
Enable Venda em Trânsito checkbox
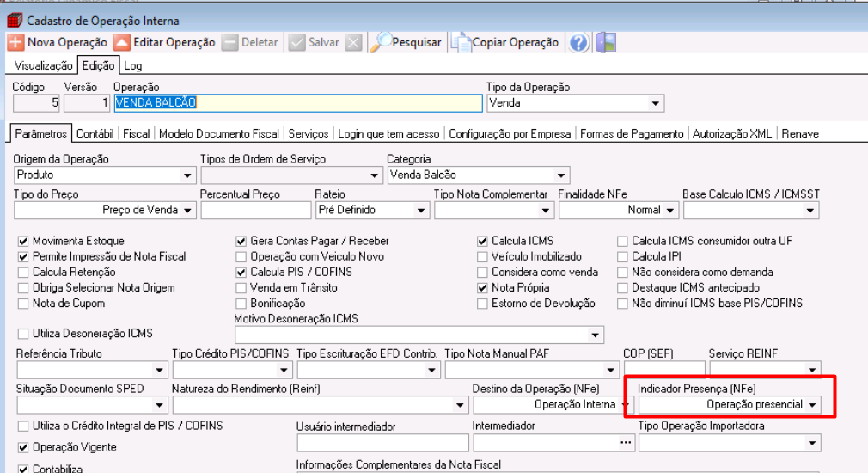[241, 287]
